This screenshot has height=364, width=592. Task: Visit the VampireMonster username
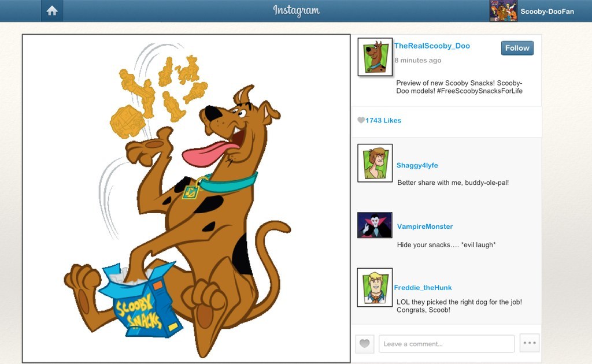[425, 226]
